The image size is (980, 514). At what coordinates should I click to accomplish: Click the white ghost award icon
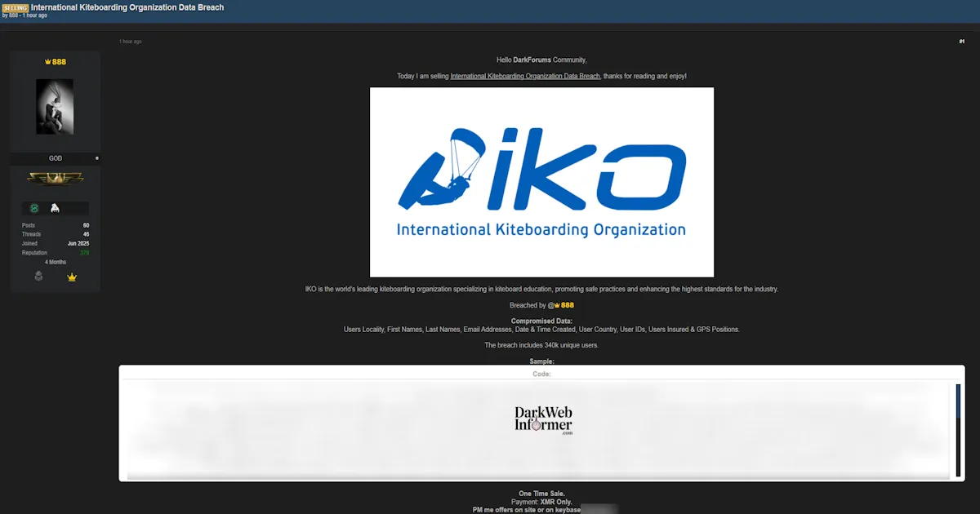(55, 208)
